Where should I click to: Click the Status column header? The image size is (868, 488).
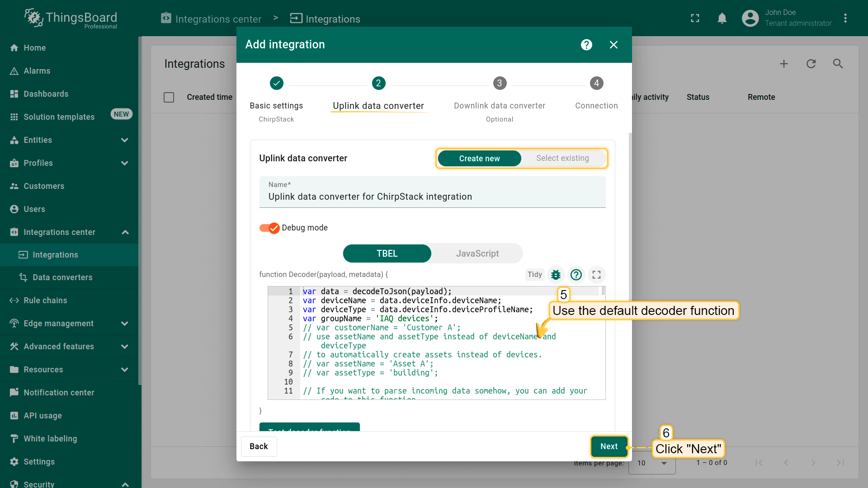pyautogui.click(x=698, y=97)
